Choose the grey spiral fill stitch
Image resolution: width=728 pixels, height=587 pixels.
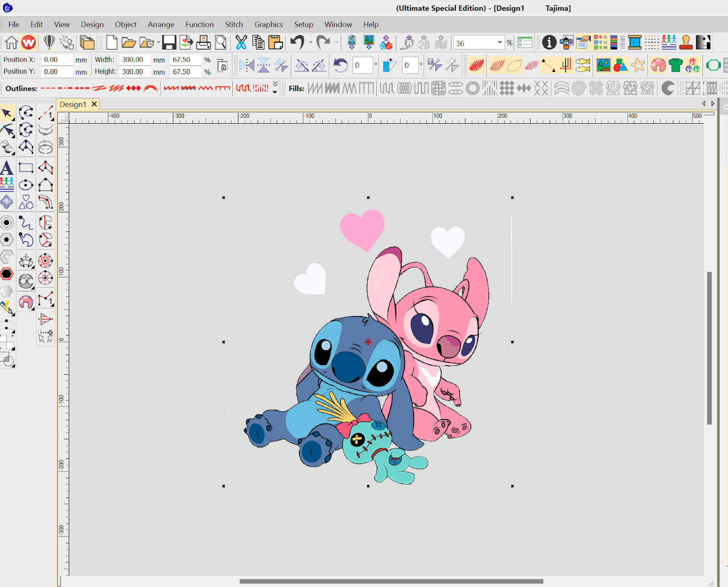coord(578,88)
